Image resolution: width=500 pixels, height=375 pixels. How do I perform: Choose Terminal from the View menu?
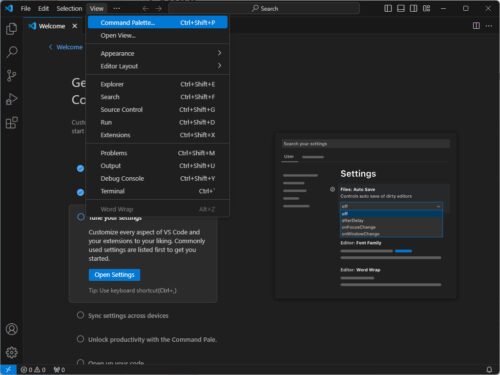(158, 191)
